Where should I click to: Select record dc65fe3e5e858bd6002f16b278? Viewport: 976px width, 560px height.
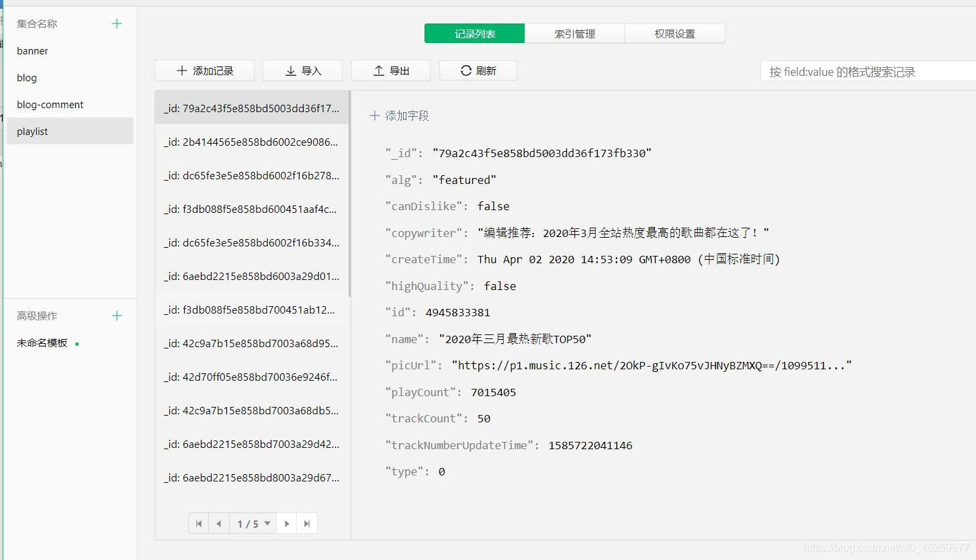[x=252, y=175]
